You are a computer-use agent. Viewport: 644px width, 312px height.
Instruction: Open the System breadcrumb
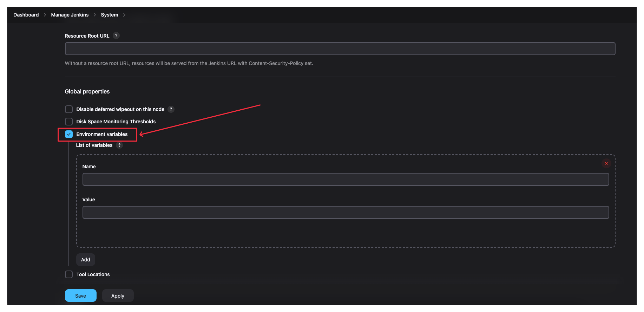pos(110,15)
